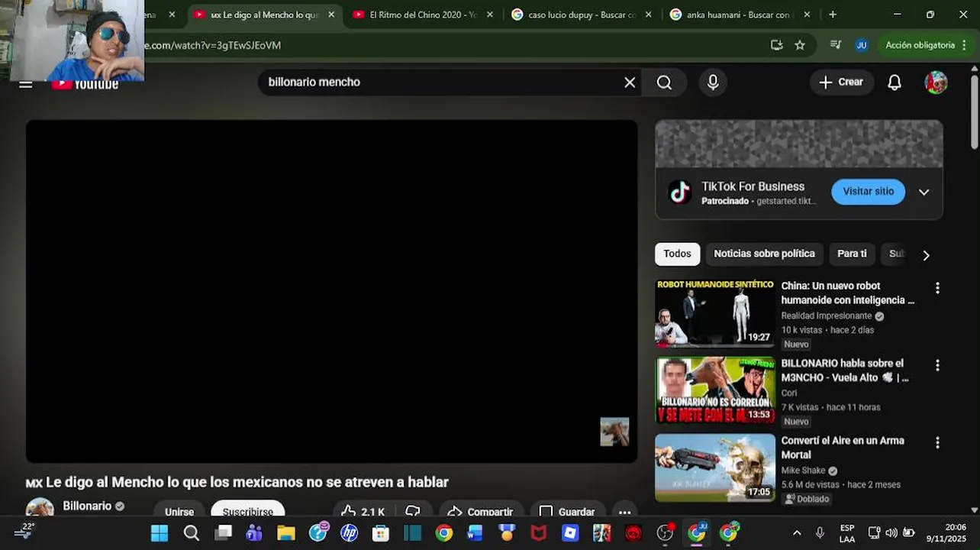Start voice search with the microphone
Viewport: 980px width, 550px height.
(x=713, y=82)
